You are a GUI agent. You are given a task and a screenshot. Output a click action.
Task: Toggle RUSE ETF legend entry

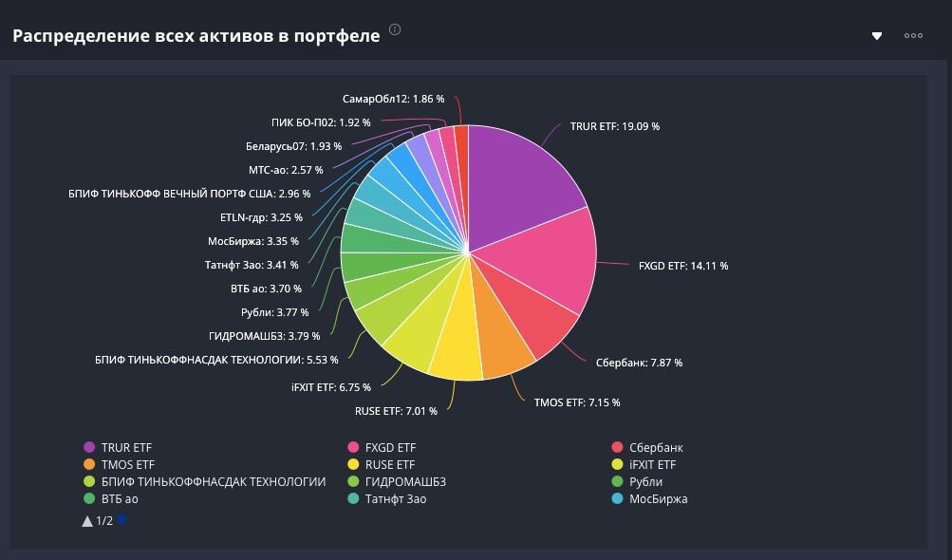382,465
